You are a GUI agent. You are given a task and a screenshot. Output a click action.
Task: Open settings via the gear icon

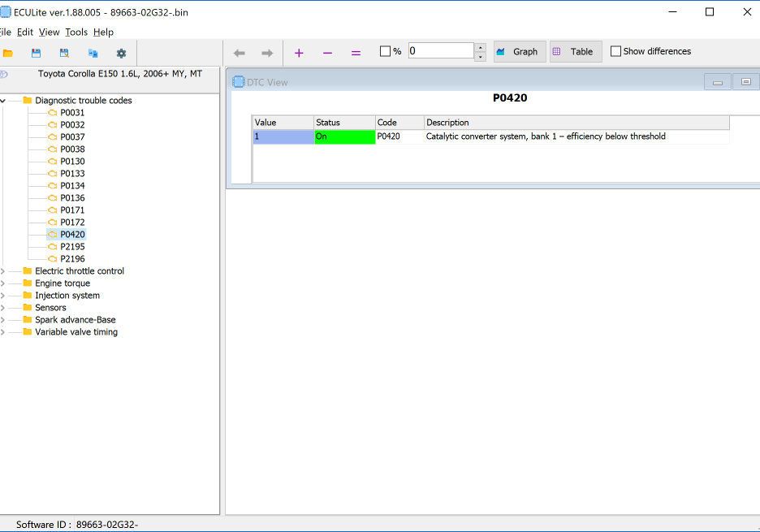[x=121, y=54]
